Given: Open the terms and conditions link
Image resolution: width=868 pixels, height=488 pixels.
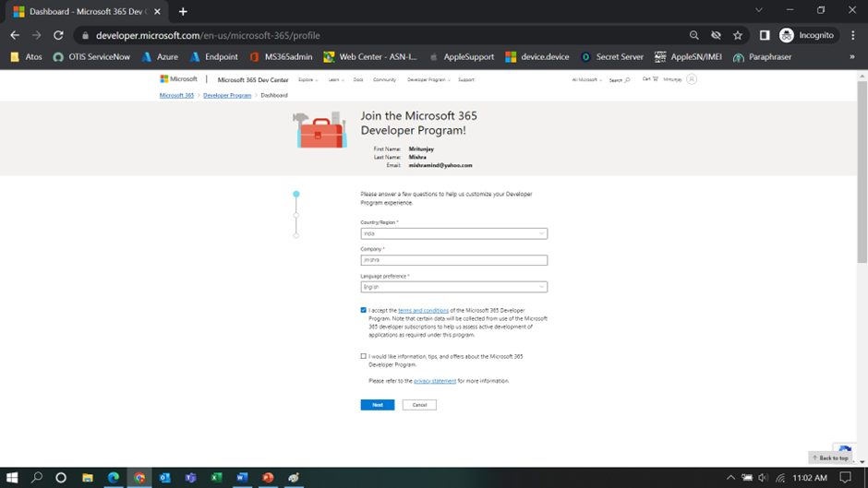Looking at the screenshot, I should click(423, 310).
